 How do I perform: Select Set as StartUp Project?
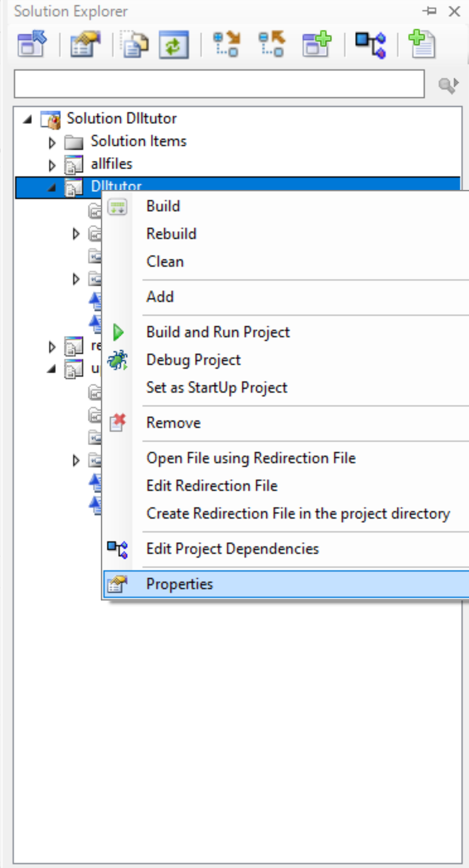pos(216,387)
